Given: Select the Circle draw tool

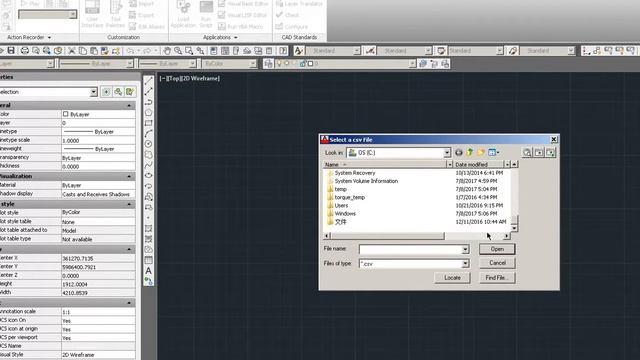Looking at the screenshot, I should [149, 144].
